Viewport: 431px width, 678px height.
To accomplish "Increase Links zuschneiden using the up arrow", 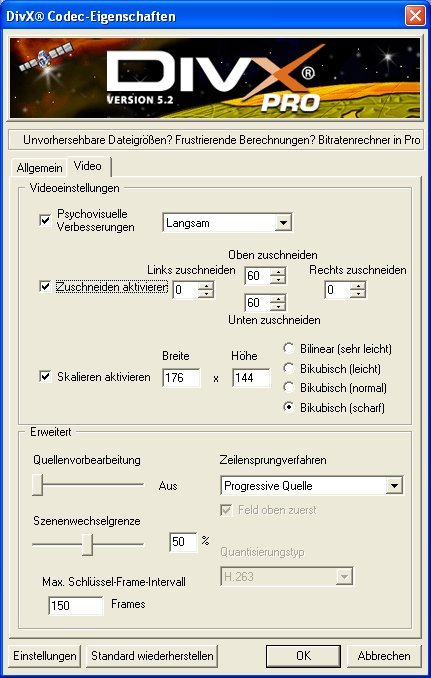I will pos(206,286).
